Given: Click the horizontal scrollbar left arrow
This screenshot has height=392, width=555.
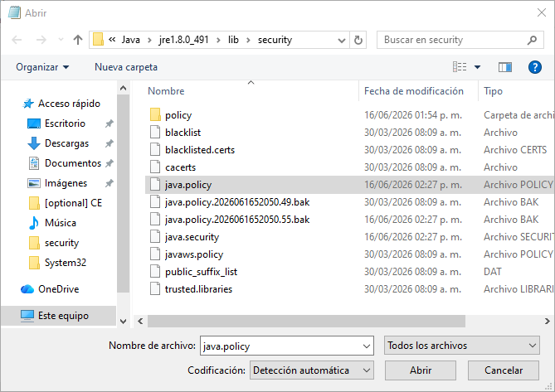Looking at the screenshot, I should [140, 321].
